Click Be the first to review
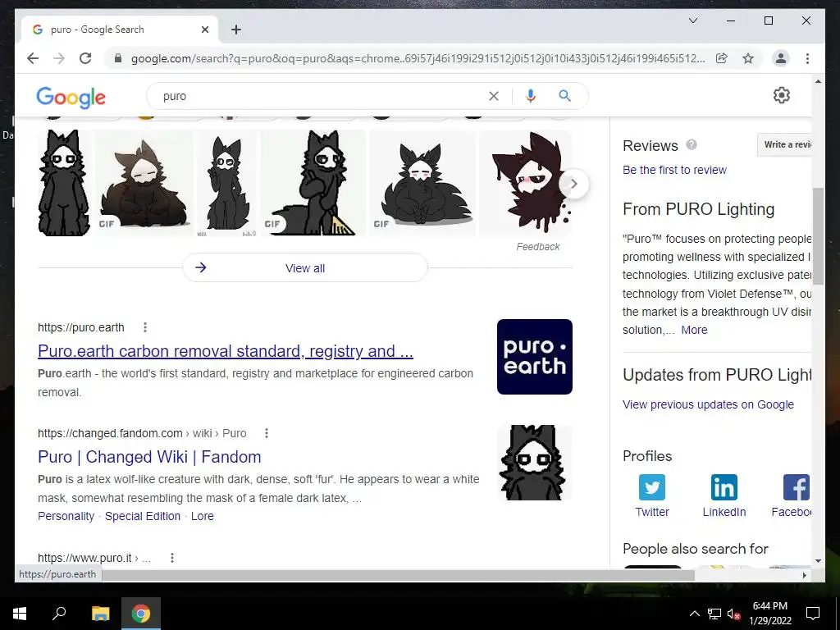840x630 pixels. [x=674, y=170]
